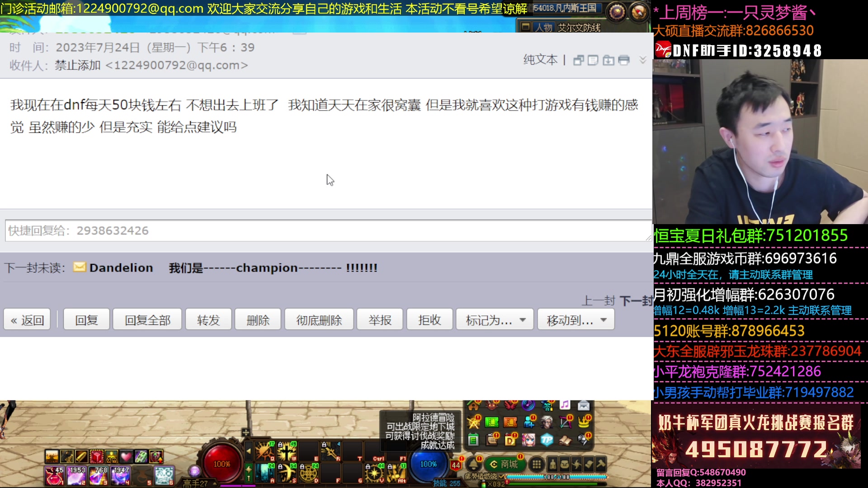868x488 pixels.
Task: Open the in-game mailbox envelope icon
Action: click(584, 405)
